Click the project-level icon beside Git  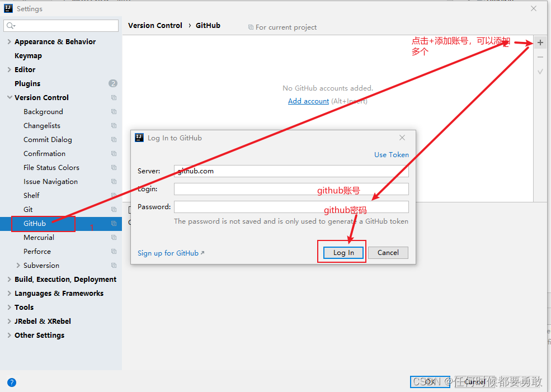pos(114,209)
